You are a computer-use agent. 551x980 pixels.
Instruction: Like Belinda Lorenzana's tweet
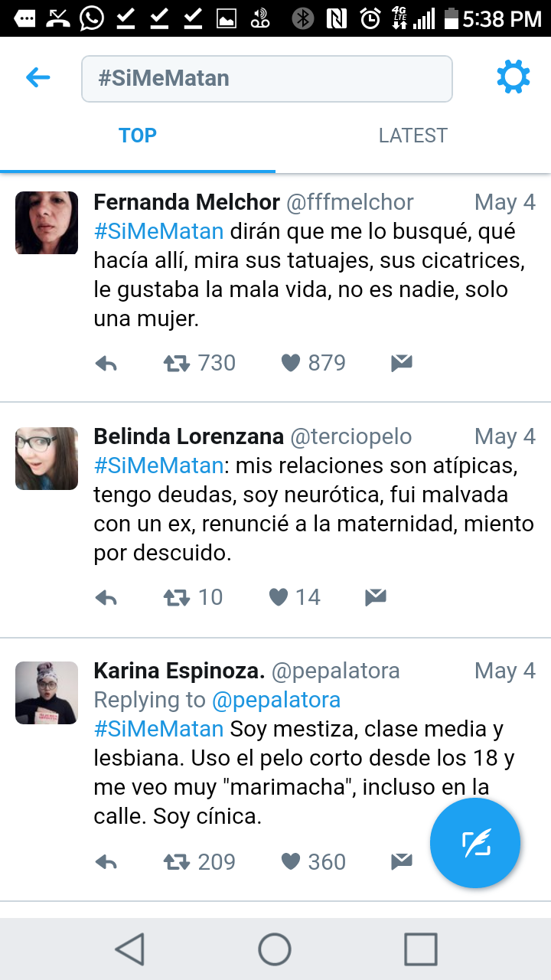[x=279, y=597]
